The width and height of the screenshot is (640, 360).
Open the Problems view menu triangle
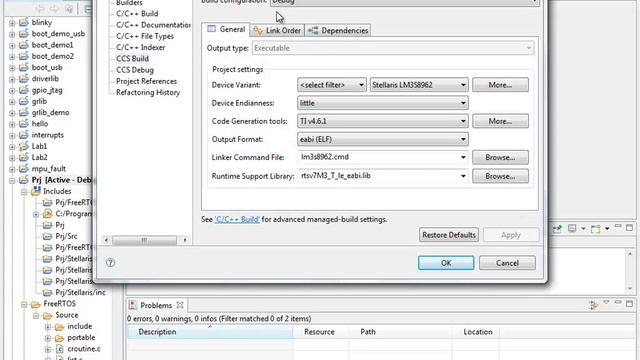[606, 302]
